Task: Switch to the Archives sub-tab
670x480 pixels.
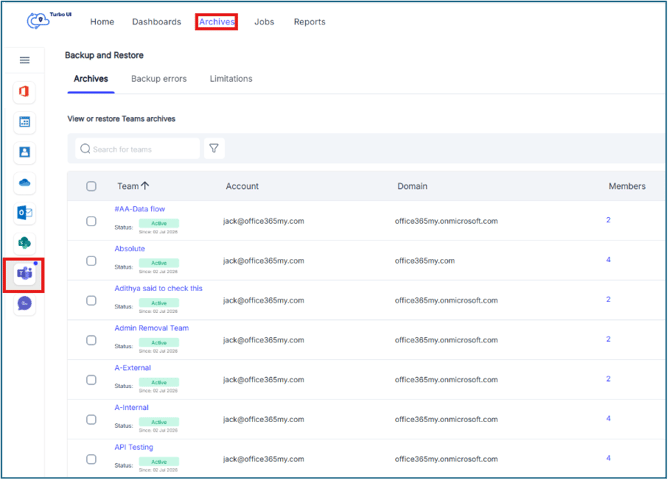Action: coord(91,79)
